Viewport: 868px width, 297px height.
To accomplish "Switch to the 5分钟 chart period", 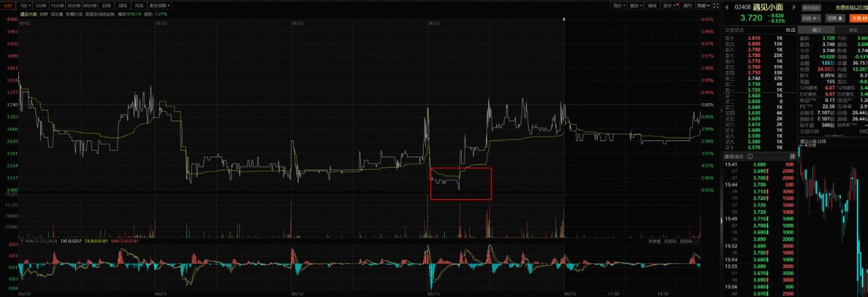I will 41,5.
